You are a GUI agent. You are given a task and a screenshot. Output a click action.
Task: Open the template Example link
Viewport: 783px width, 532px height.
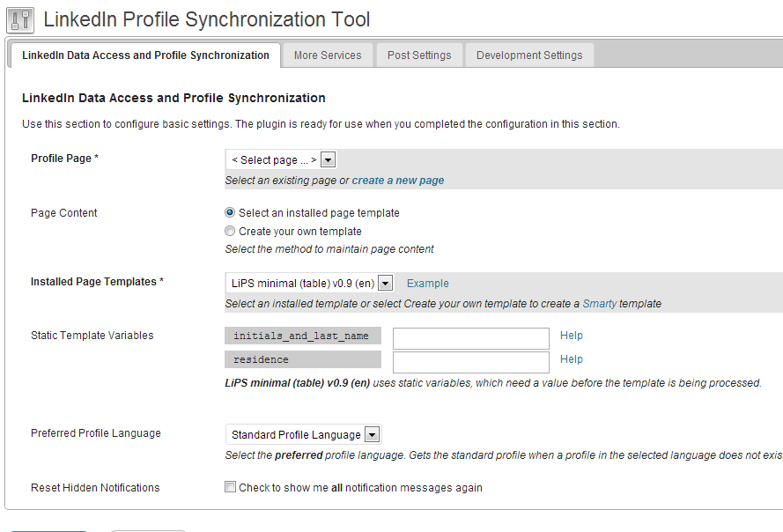pos(427,284)
